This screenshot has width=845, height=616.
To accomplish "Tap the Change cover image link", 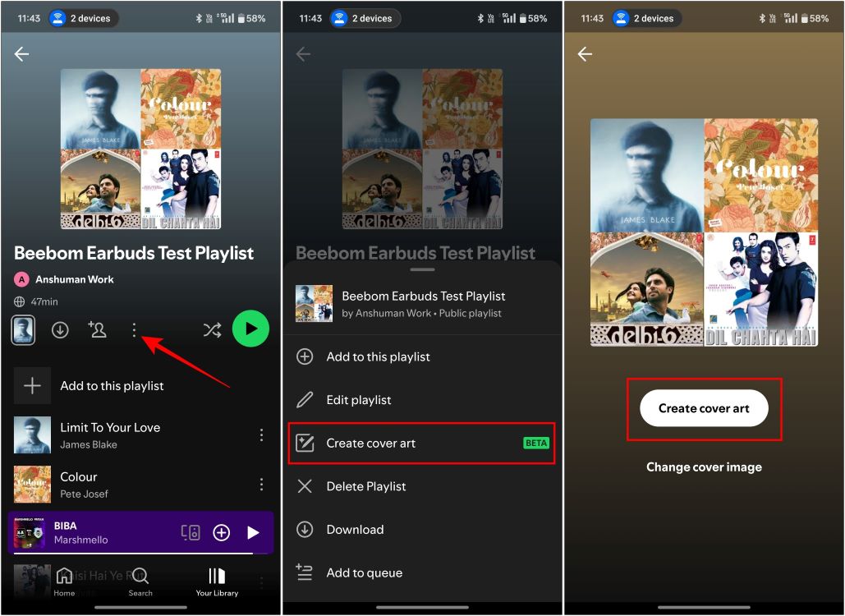I will 703,467.
